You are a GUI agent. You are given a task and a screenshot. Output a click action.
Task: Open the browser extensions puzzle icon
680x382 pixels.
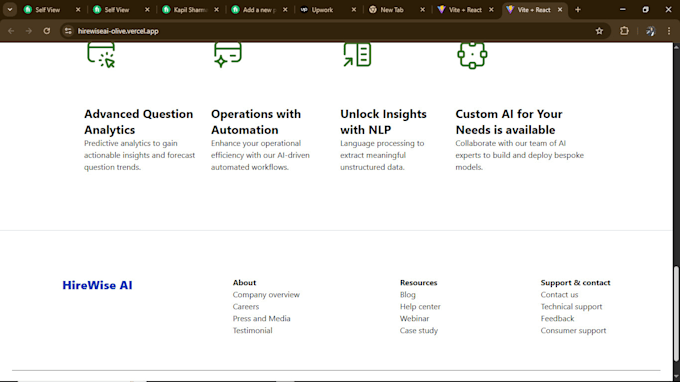624,31
